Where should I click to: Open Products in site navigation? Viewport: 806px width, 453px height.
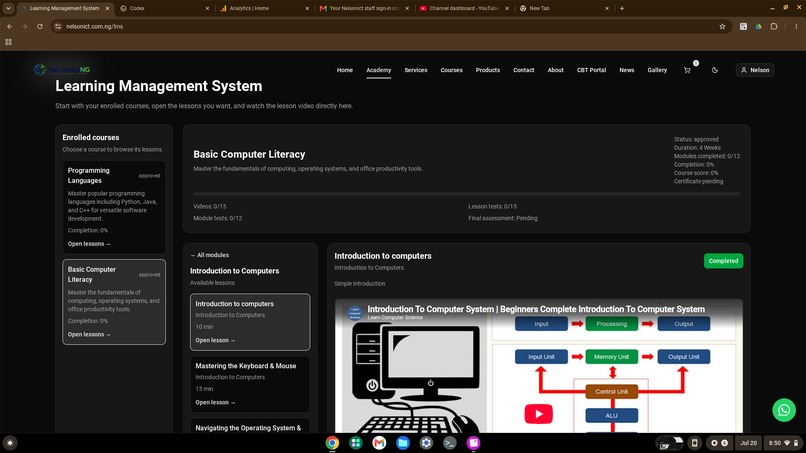pos(487,70)
